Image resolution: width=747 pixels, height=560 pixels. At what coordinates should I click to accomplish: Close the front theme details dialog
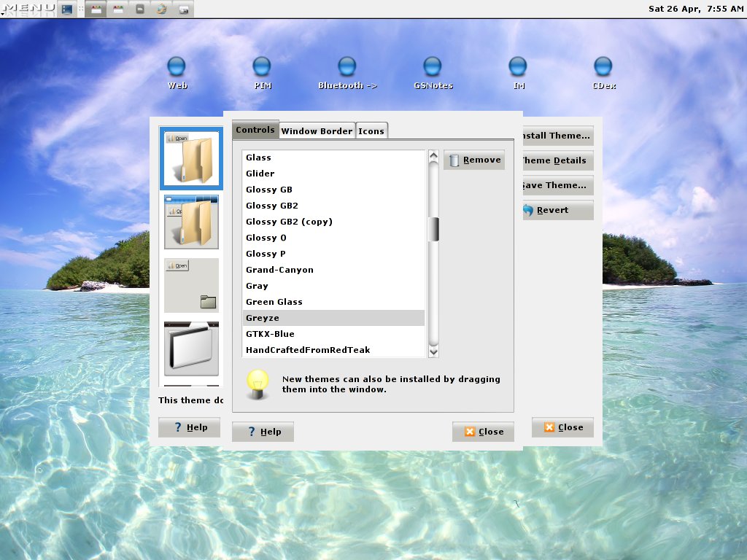pyautogui.click(x=483, y=432)
